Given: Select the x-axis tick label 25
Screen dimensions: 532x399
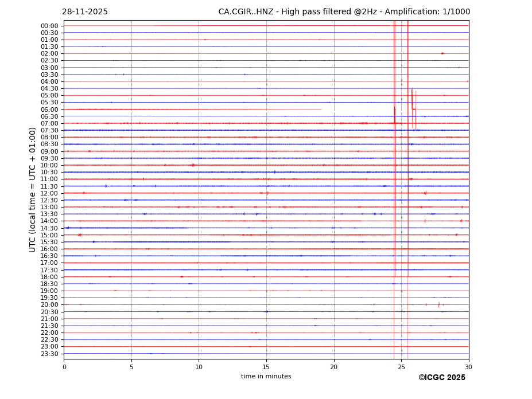Looking at the screenshot, I should coord(401,367).
